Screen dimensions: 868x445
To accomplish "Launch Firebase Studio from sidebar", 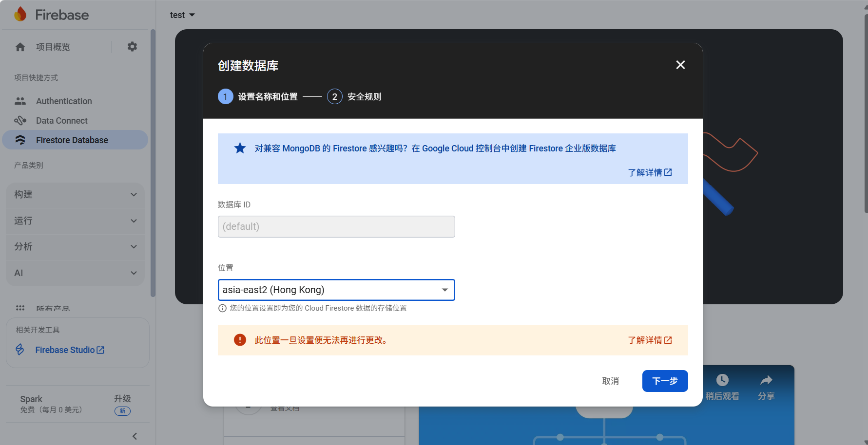I will point(65,350).
